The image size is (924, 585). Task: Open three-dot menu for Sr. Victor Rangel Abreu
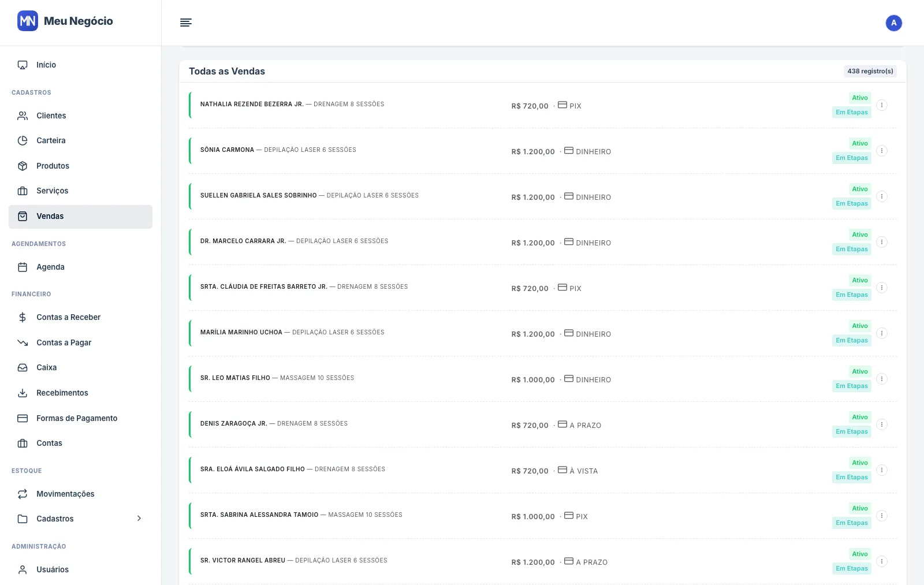[882, 561]
